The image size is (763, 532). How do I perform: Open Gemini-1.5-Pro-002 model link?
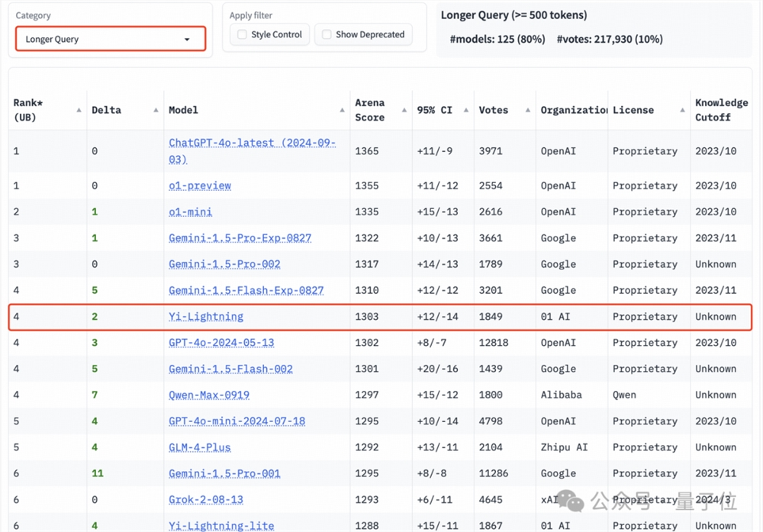tap(224, 264)
